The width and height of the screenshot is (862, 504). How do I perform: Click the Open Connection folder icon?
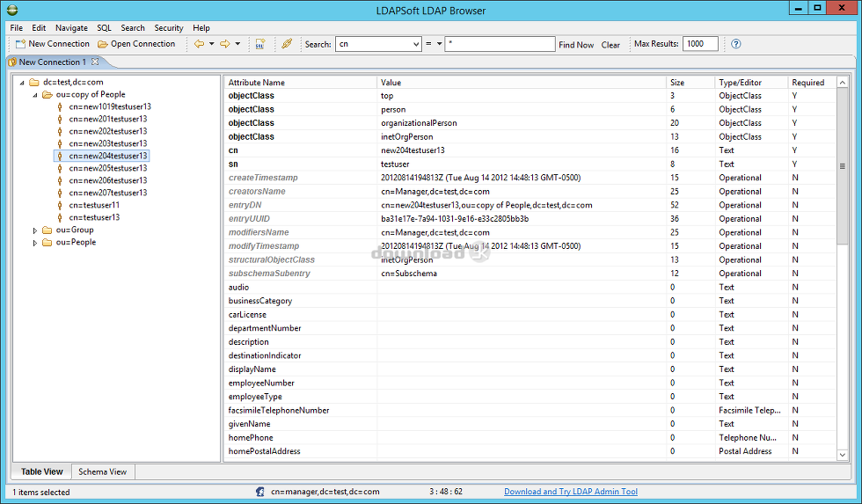[x=104, y=44]
